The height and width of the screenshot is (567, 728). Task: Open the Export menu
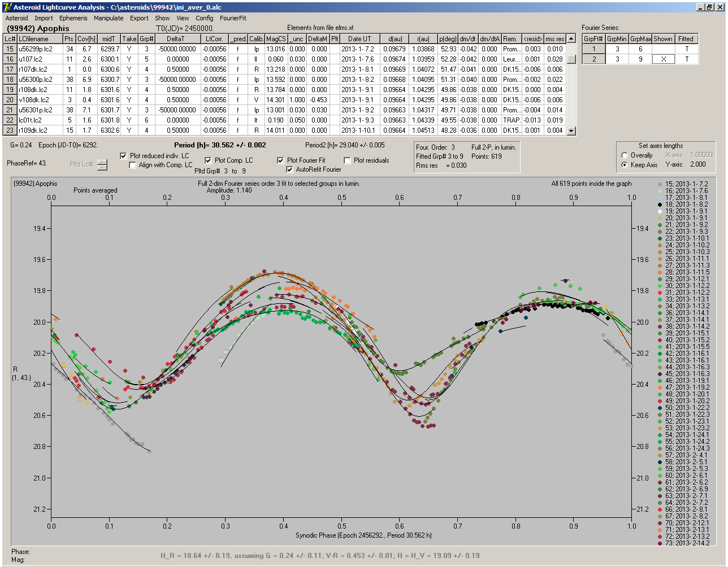pos(139,18)
